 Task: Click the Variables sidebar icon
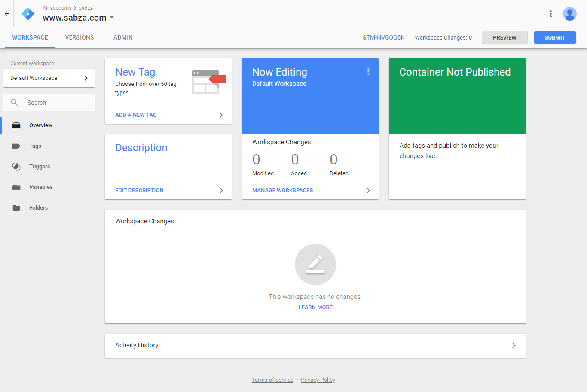coord(16,187)
